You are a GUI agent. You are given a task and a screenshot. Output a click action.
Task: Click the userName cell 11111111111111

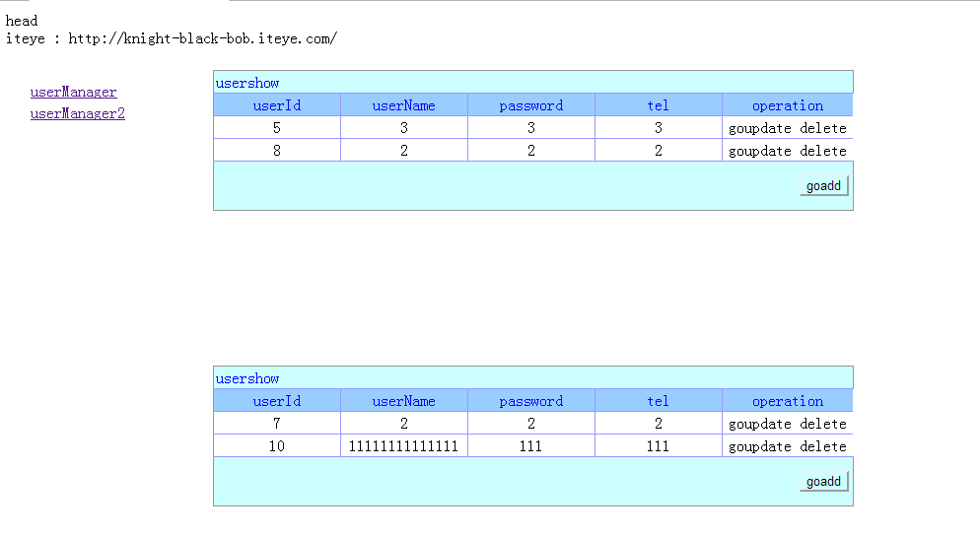click(404, 445)
